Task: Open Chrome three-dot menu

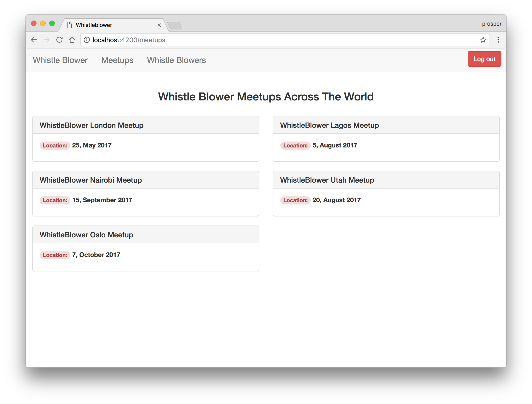Action: pyautogui.click(x=498, y=40)
